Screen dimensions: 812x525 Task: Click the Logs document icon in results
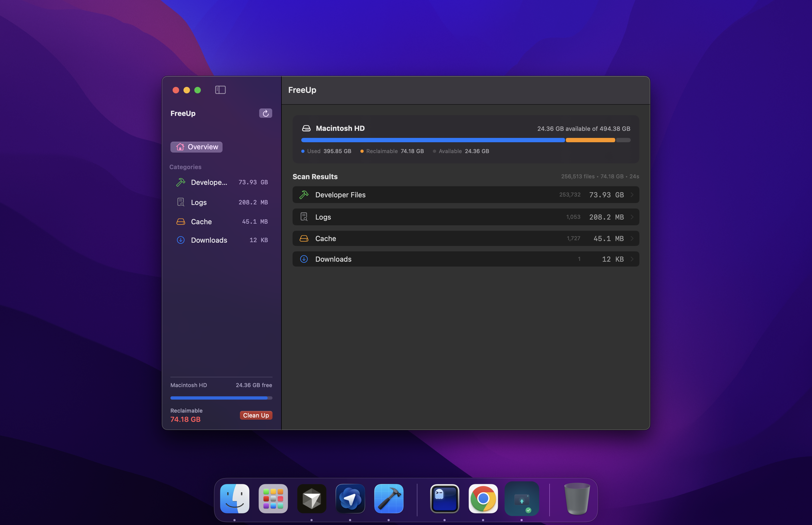(x=304, y=217)
